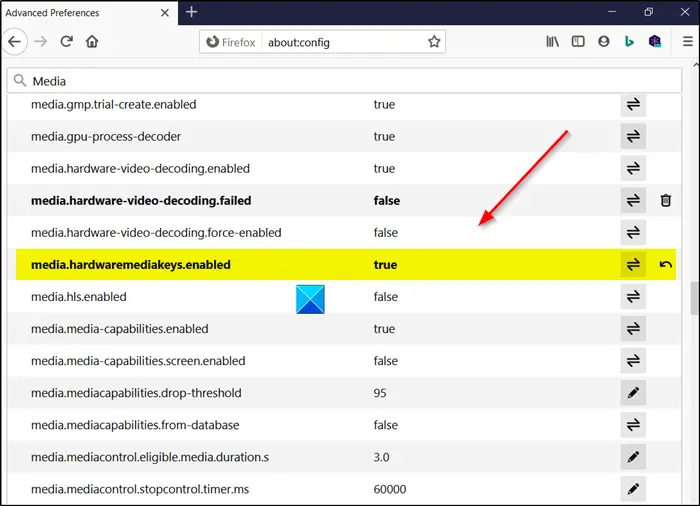
Task: Edit media.mediacontrol.stopcontrol.timer.ms with pencil
Action: coord(633,489)
